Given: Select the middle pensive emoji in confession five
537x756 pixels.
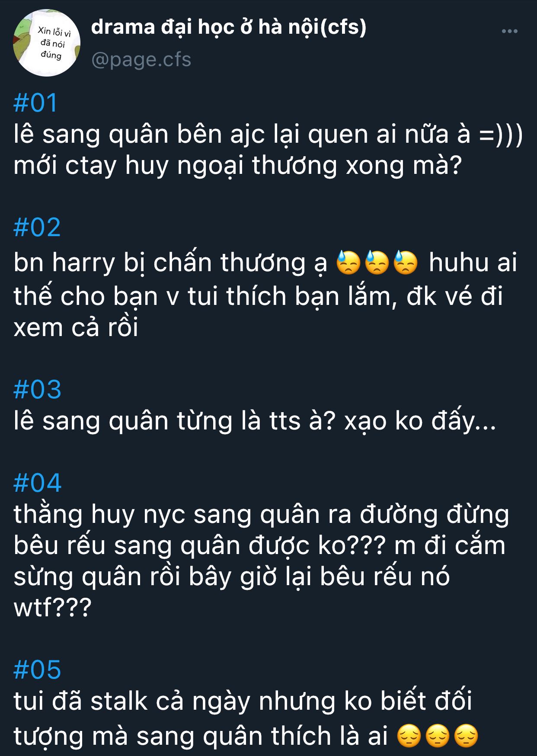Looking at the screenshot, I should point(438,736).
